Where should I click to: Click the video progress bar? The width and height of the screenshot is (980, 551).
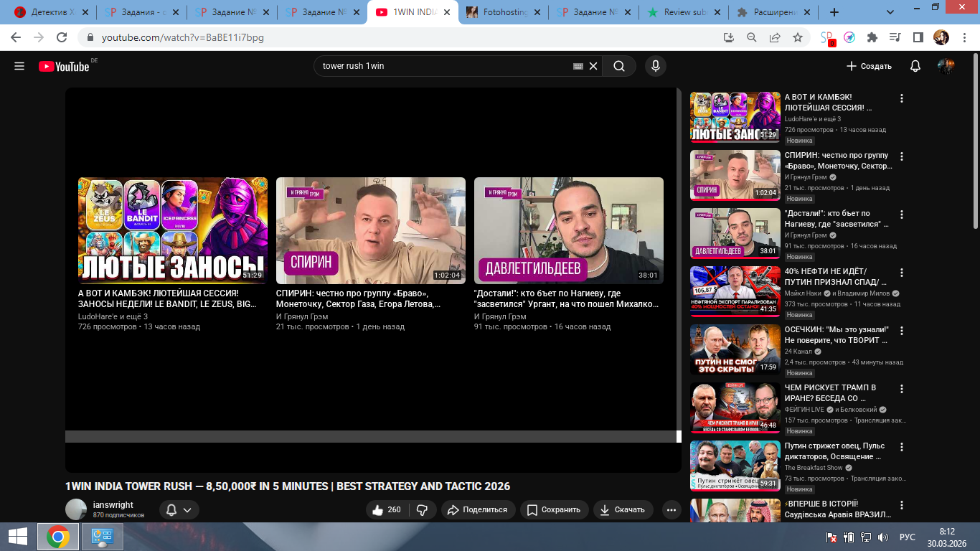tap(370, 436)
